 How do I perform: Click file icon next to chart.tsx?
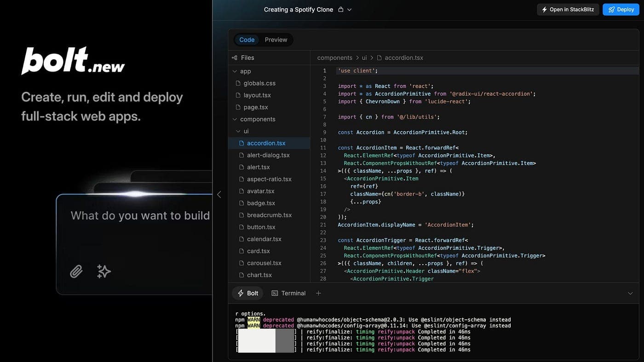(241, 275)
